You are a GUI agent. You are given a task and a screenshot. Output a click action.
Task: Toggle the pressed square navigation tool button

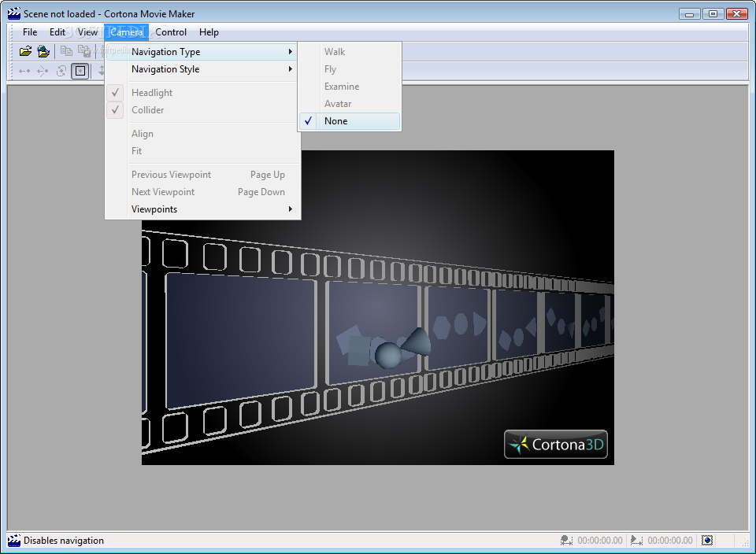pos(80,72)
